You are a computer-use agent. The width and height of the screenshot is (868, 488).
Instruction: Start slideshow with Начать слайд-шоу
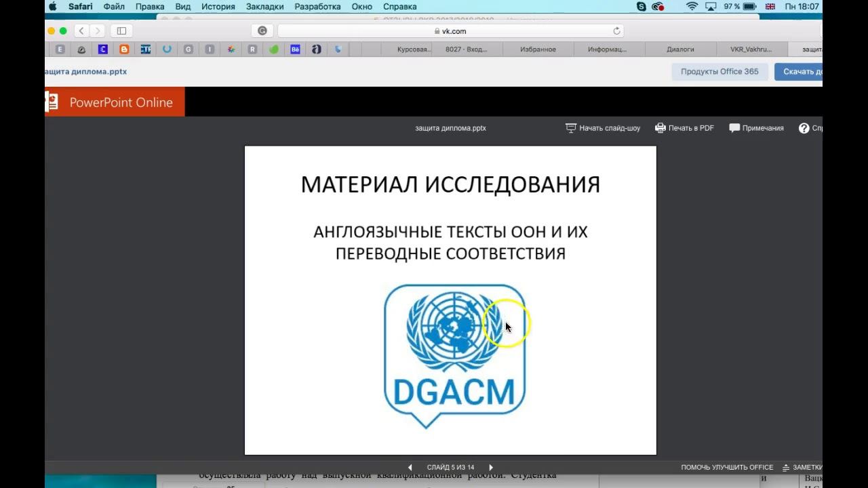603,128
